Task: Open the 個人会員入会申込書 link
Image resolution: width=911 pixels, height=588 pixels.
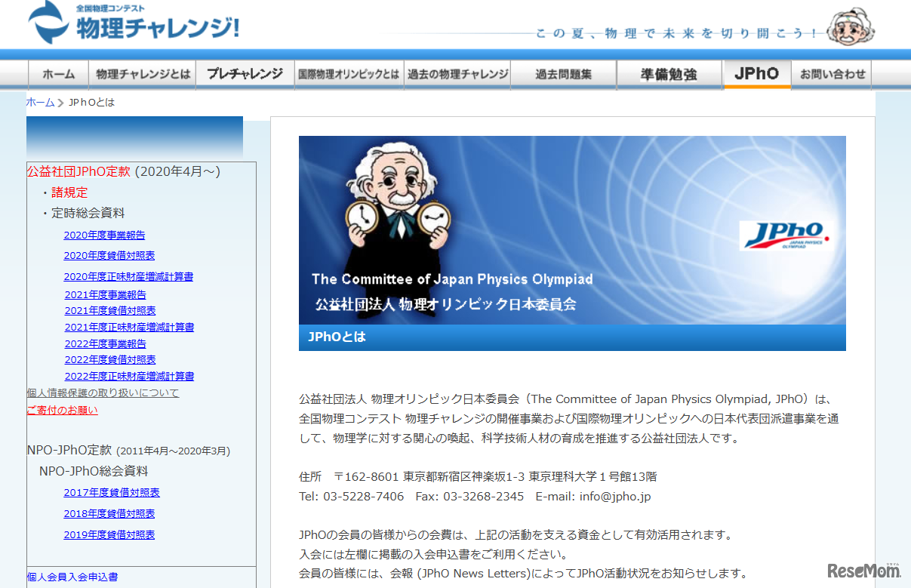Action: point(72,577)
